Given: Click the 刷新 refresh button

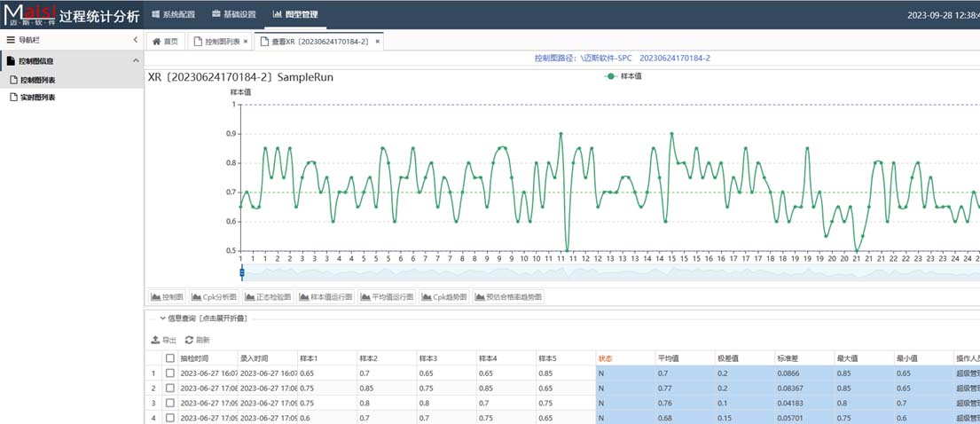Looking at the screenshot, I should (x=198, y=340).
